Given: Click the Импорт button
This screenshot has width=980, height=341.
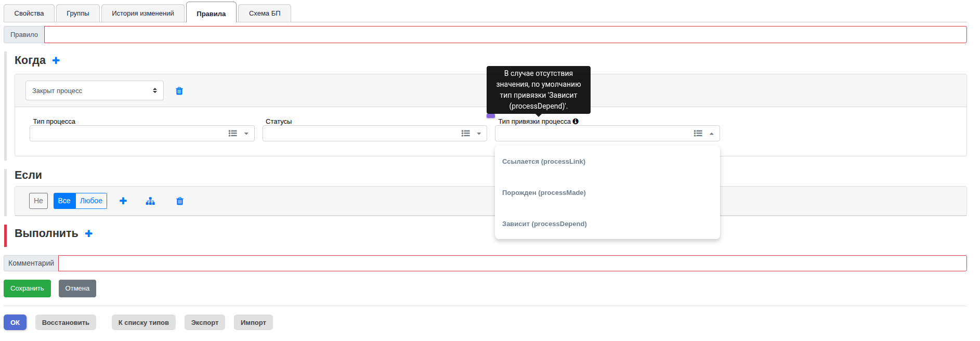Looking at the screenshot, I should [x=253, y=322].
